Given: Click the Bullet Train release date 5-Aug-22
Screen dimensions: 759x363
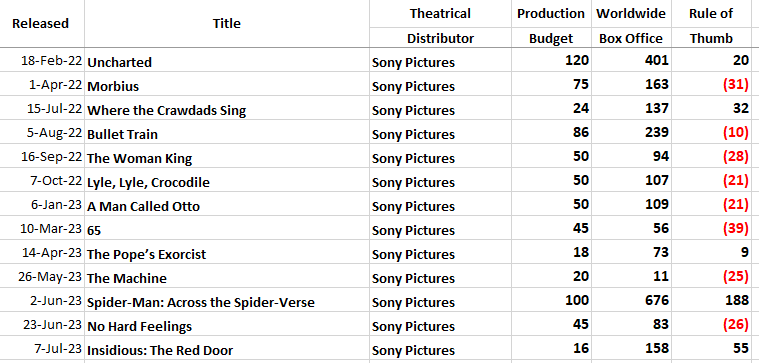Looking at the screenshot, I should pos(52,133).
